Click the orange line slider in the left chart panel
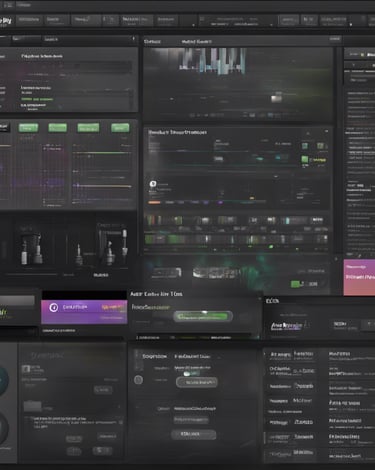The image size is (375, 470). point(103,186)
